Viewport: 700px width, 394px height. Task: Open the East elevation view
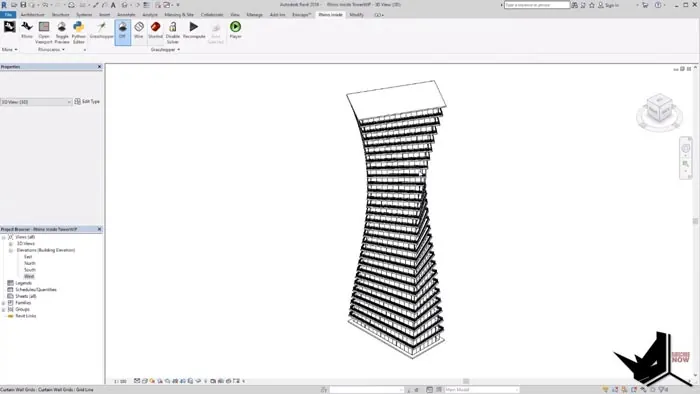click(28, 257)
